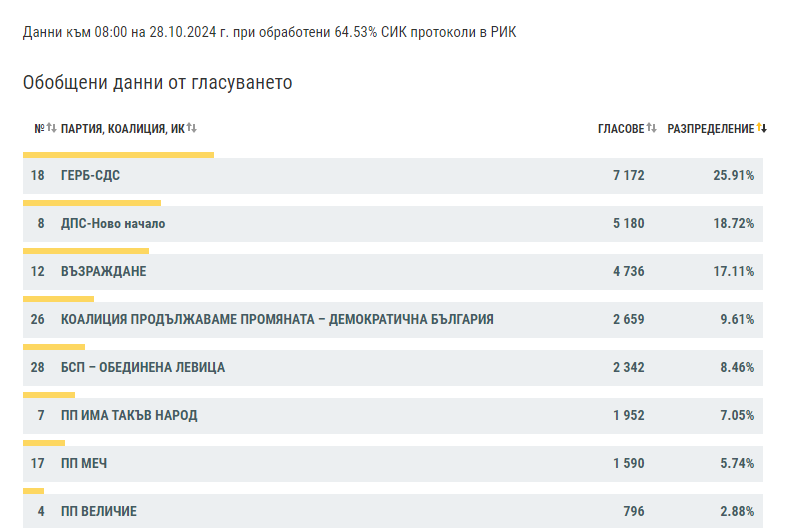
Task: Select the ПАРТИЯ, КОАЛИЦИЯ, ИК column header
Action: (123, 129)
